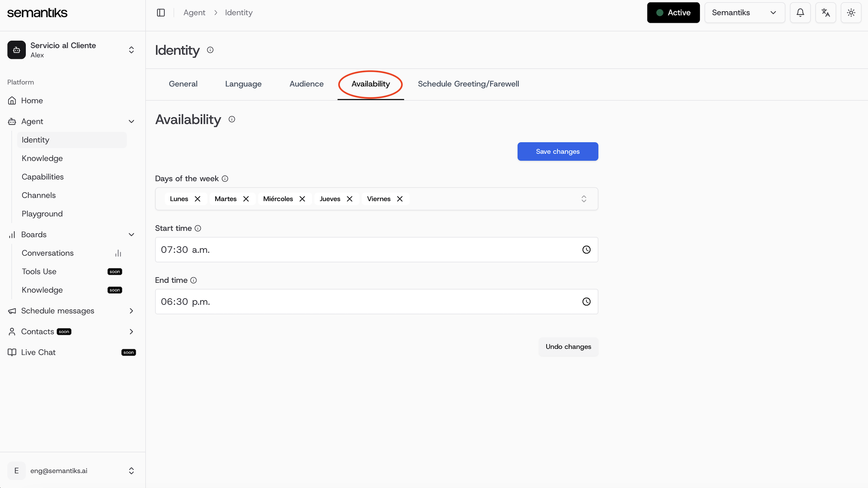868x488 pixels.
Task: Toggle the sidebar panel icon
Action: pyautogui.click(x=161, y=13)
